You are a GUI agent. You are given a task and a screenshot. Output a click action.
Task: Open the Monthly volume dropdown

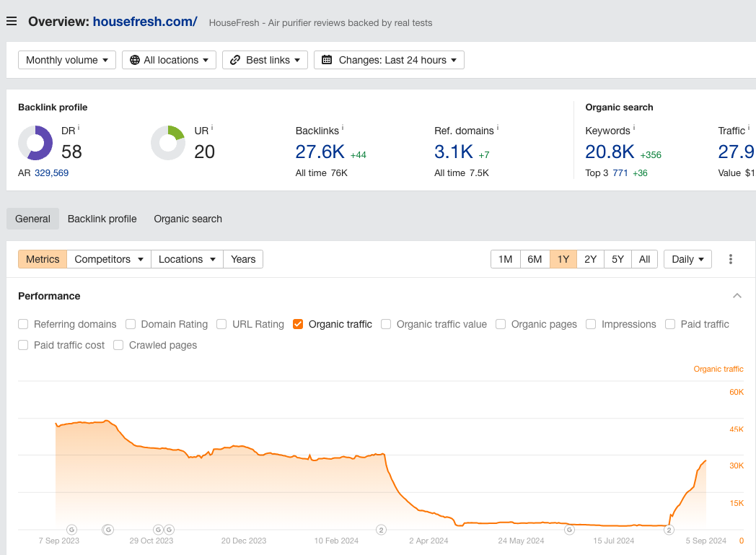pos(67,60)
